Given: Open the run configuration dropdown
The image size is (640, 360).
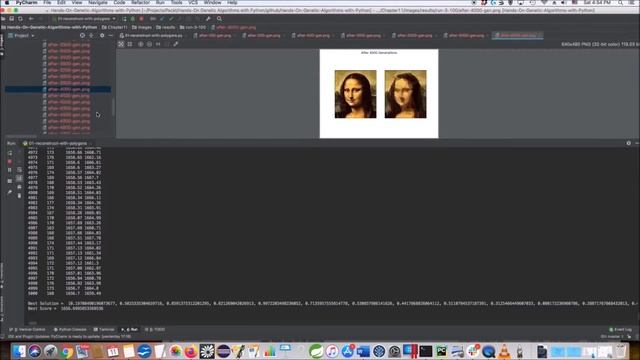Looking at the screenshot, I should pos(84,19).
